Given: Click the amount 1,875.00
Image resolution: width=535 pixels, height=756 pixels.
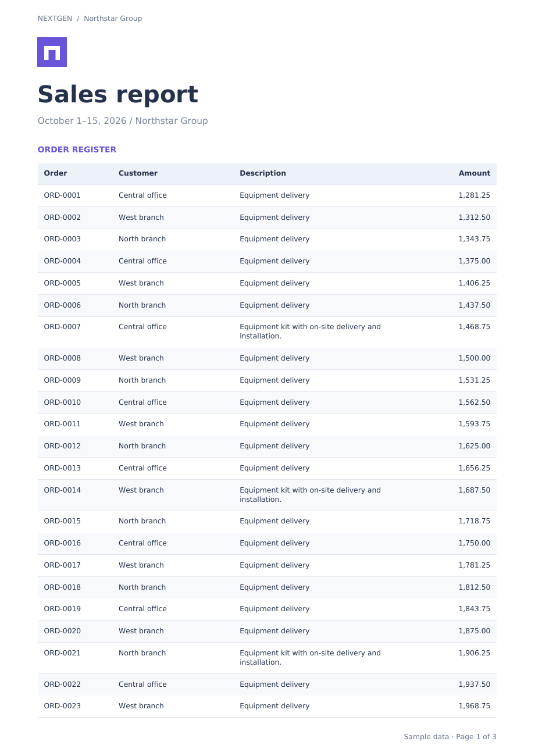Looking at the screenshot, I should coord(475,631).
